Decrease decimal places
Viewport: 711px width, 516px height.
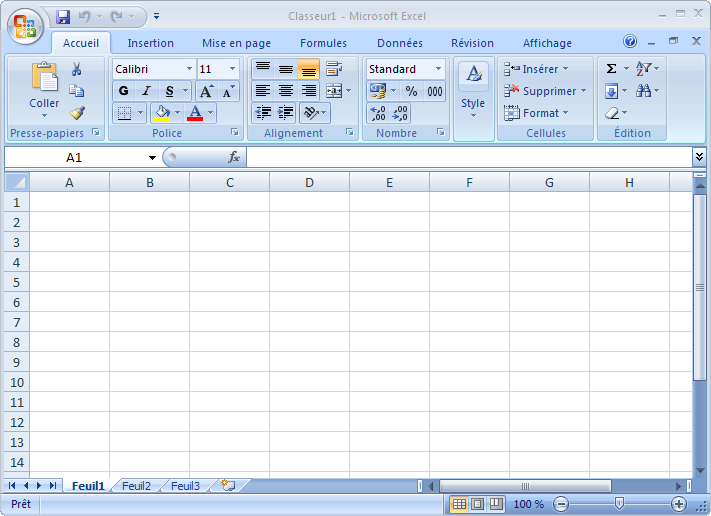tap(399, 113)
